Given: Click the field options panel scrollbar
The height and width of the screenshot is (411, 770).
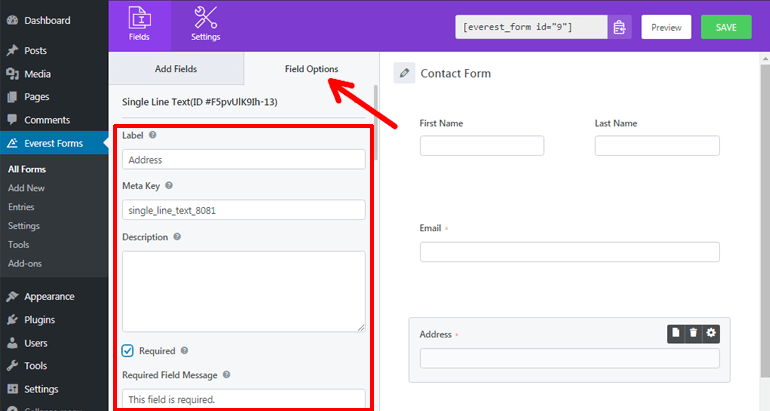Looking at the screenshot, I should tap(376, 123).
